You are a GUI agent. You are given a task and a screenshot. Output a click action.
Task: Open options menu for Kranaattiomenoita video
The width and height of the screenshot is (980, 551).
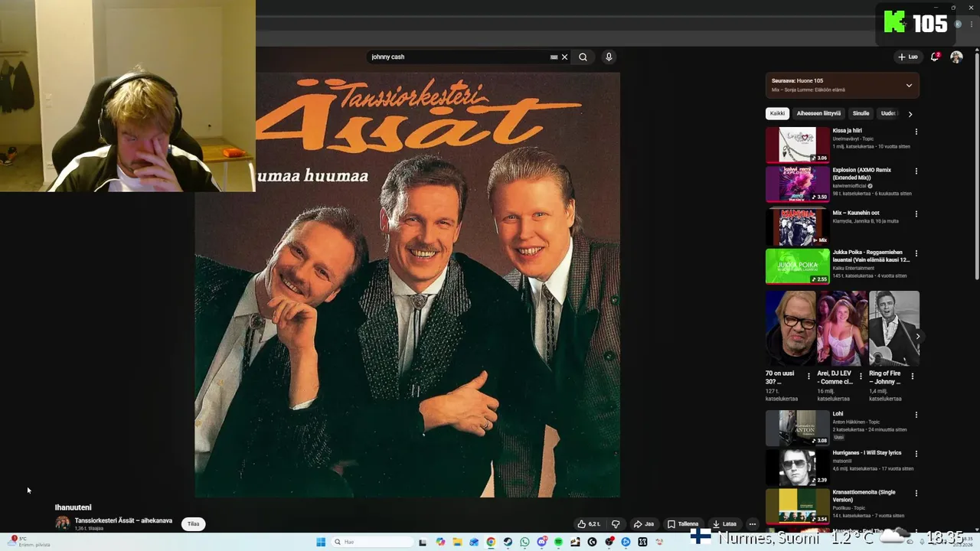(916, 494)
